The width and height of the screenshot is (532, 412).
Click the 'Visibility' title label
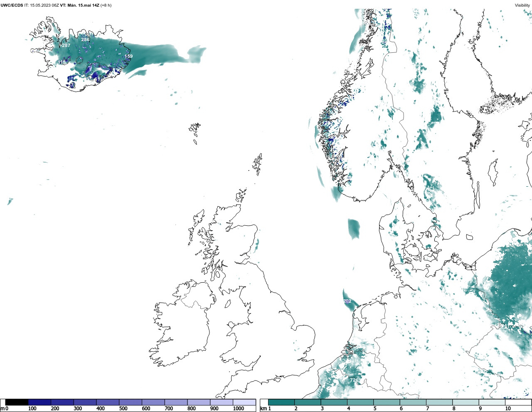coord(522,5)
